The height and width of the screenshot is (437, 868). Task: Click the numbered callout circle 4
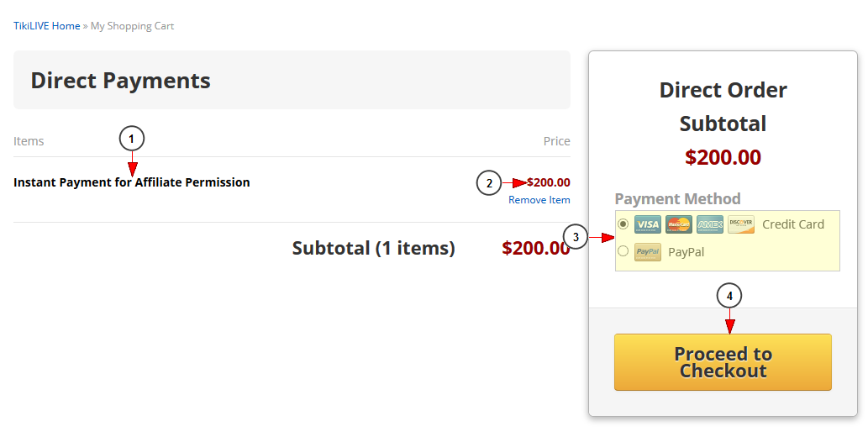click(x=729, y=296)
